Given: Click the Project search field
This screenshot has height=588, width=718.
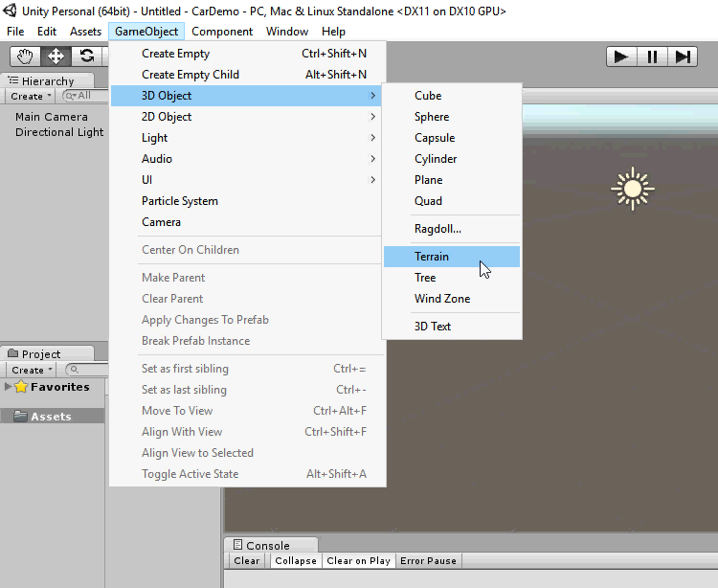Looking at the screenshot, I should click(88, 370).
